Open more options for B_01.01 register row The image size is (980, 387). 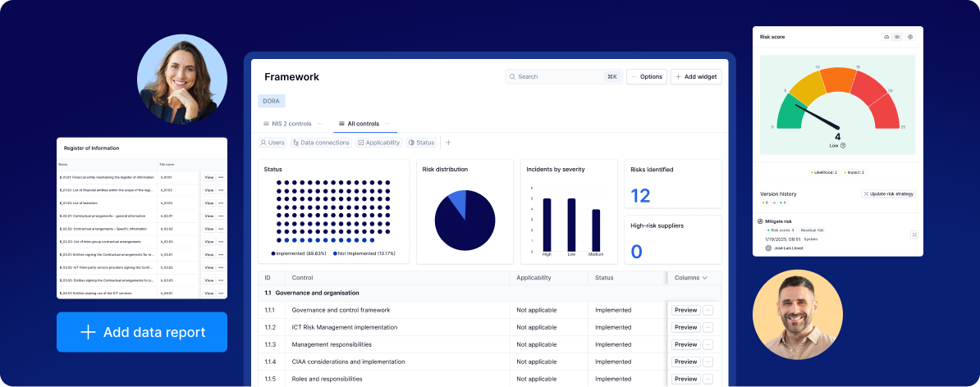221,177
